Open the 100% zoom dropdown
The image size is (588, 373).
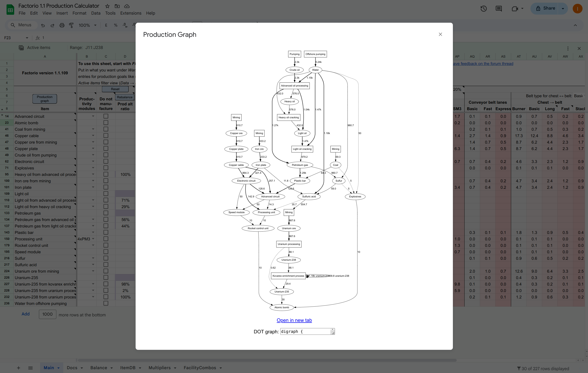point(87,25)
